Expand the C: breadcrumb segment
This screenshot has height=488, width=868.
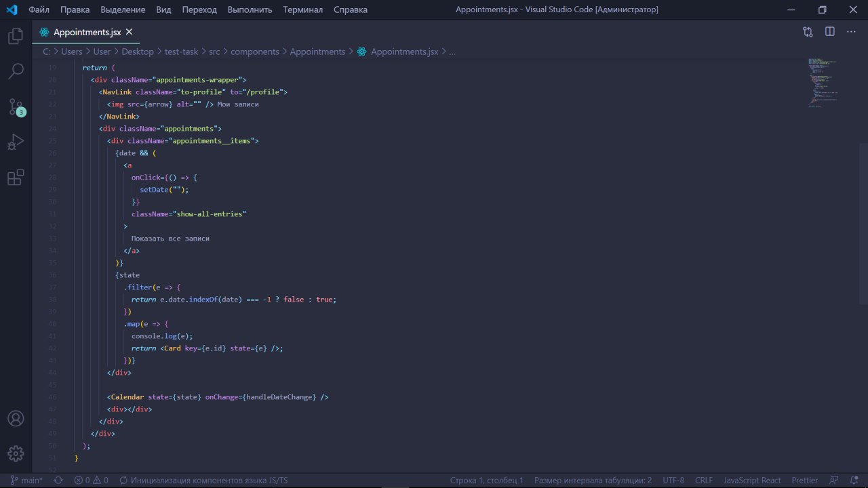click(x=46, y=52)
